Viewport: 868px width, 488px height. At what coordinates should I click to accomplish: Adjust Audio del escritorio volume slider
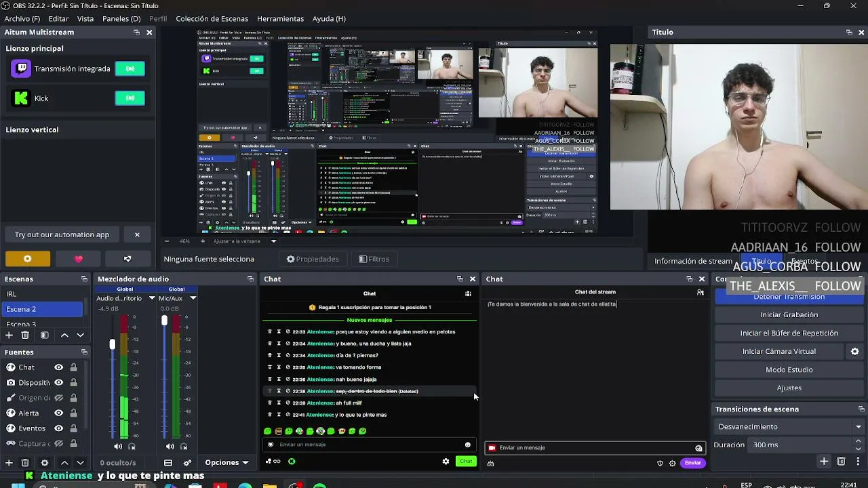pyautogui.click(x=113, y=344)
